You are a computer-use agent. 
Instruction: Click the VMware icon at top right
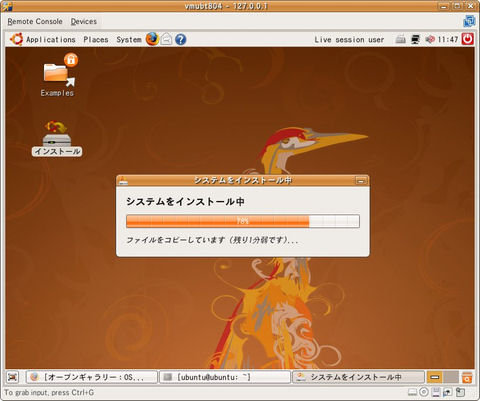469,22
